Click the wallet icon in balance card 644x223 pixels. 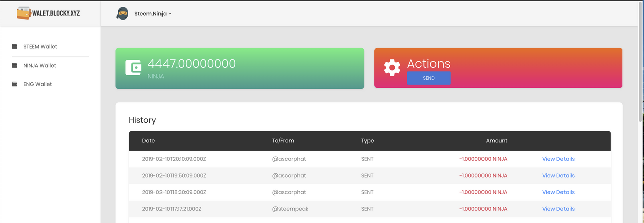133,67
